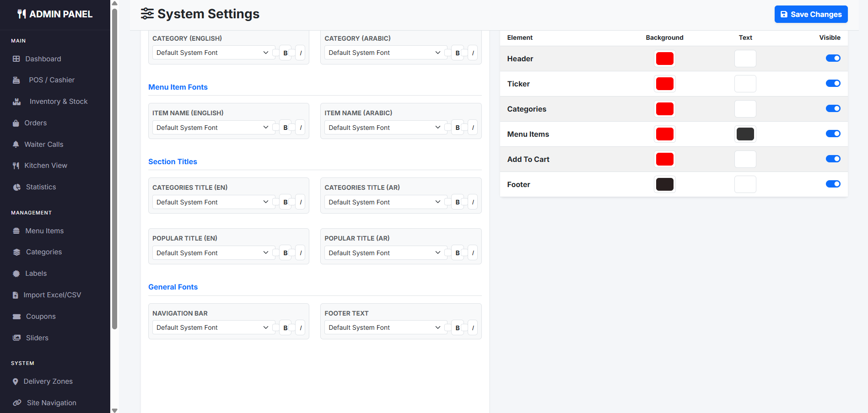Screen dimensions: 868x413
Task: Toggle Header visibility switch off
Action: pyautogui.click(x=833, y=58)
